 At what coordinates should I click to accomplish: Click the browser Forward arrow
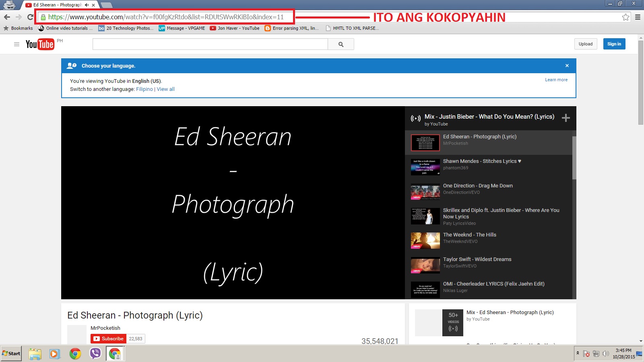click(x=19, y=17)
